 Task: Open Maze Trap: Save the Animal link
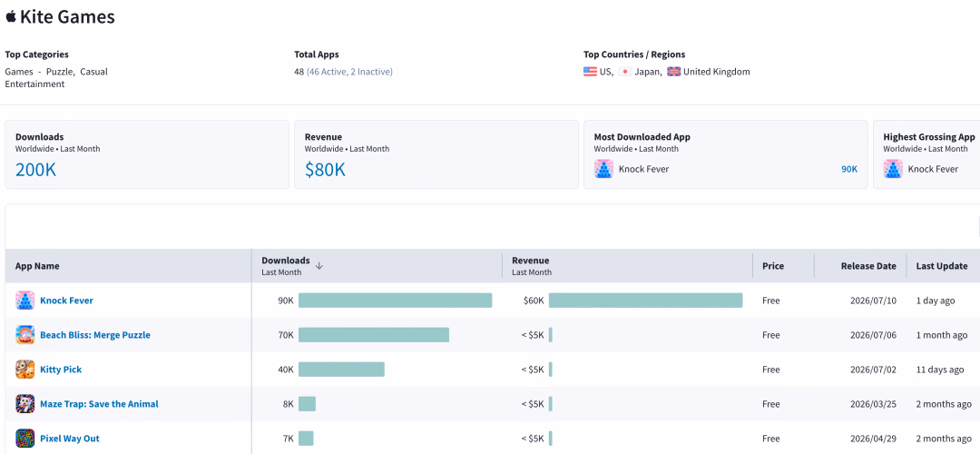pos(99,403)
